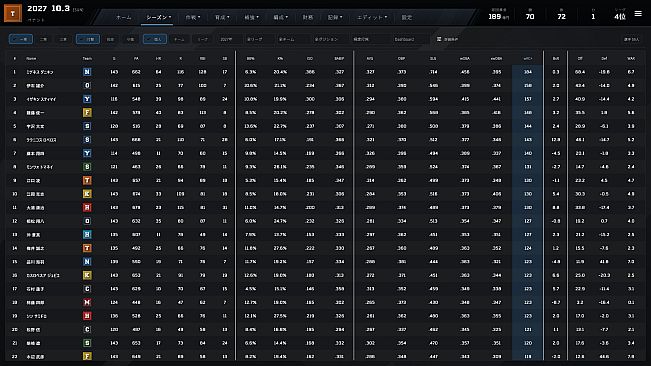Toggle the 一軍 filter button

21,39
